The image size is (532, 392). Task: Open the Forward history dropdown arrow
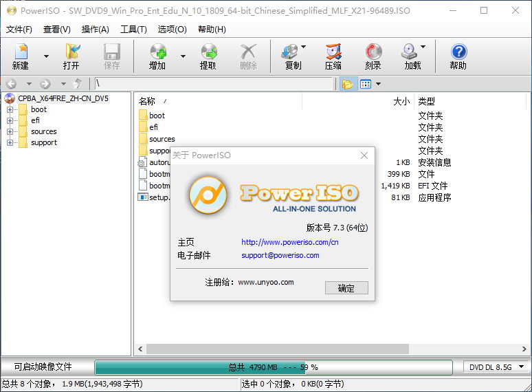[63, 83]
